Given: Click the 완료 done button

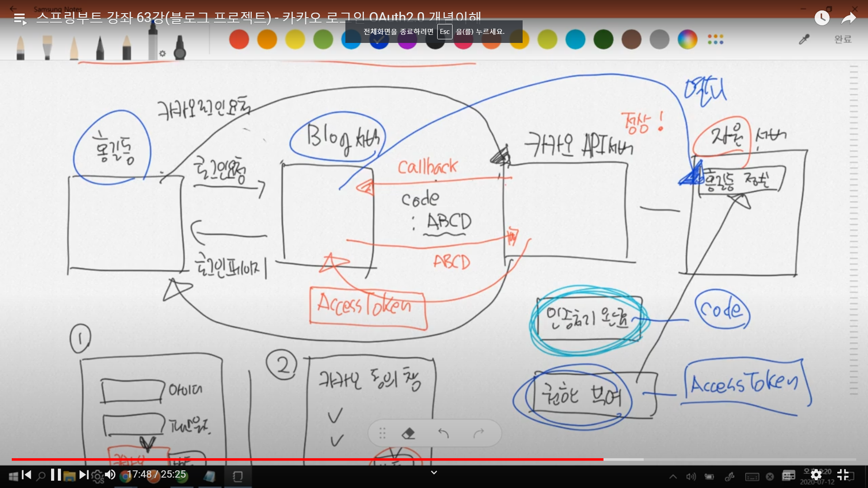Looking at the screenshot, I should point(843,40).
